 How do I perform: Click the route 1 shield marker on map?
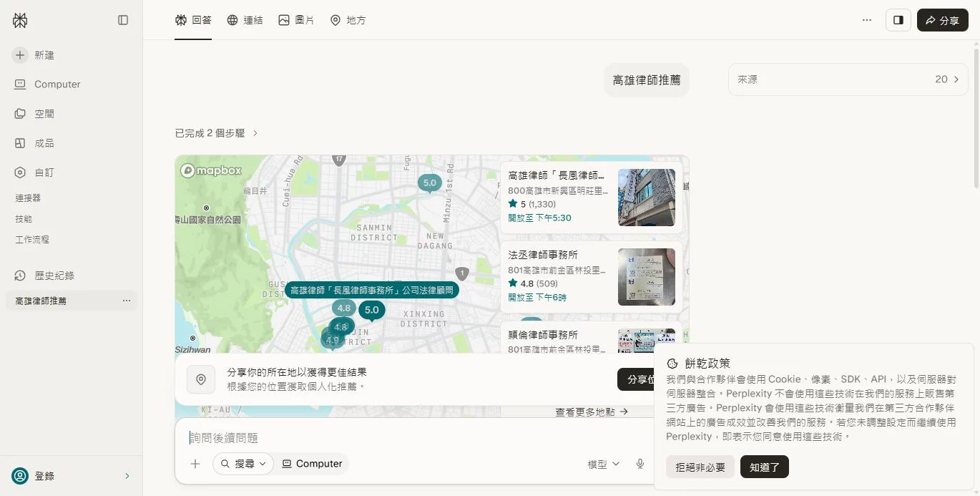(462, 273)
